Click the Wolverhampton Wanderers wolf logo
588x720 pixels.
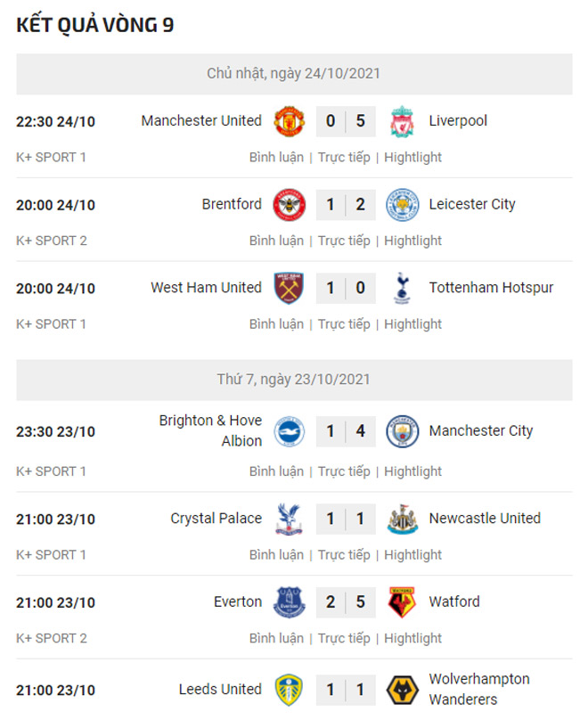(402, 690)
